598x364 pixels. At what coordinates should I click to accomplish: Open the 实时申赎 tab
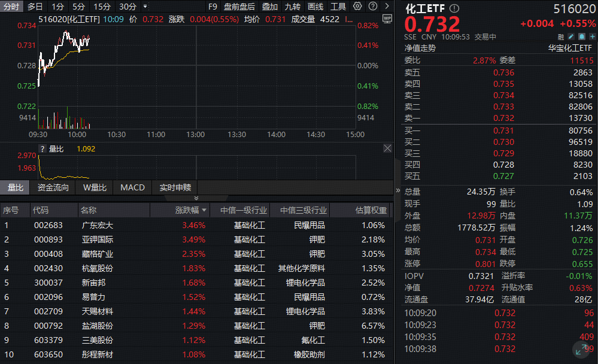click(175, 187)
